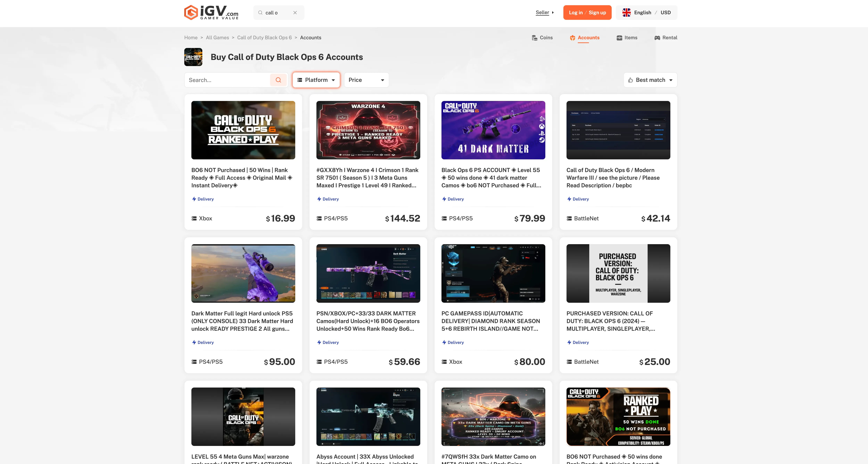868x464 pixels.
Task: Open the 41 Dark Matter listing thumbnail
Action: [493, 130]
